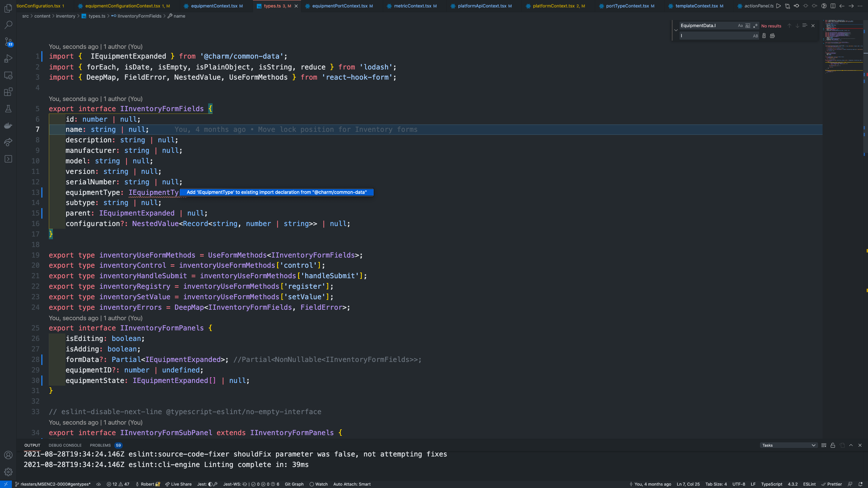The height and width of the screenshot is (488, 868).
Task: Open the Manage gear icon at bottom left
Action: pos(8,471)
